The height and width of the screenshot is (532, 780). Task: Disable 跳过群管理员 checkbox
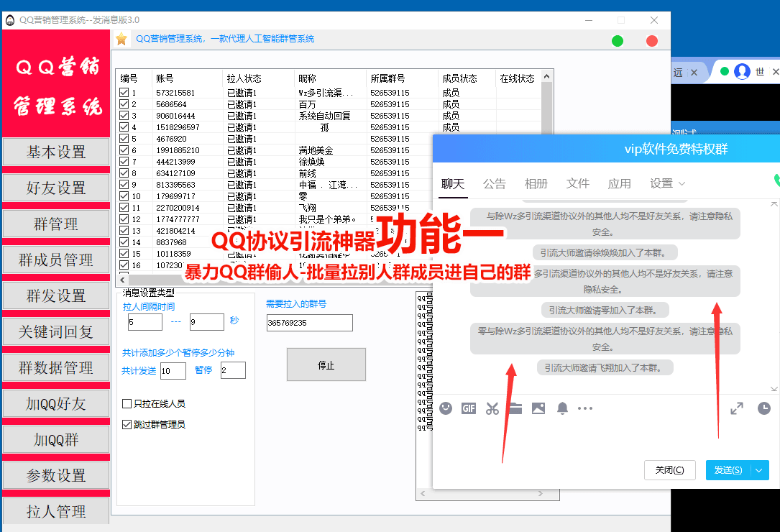(x=127, y=424)
